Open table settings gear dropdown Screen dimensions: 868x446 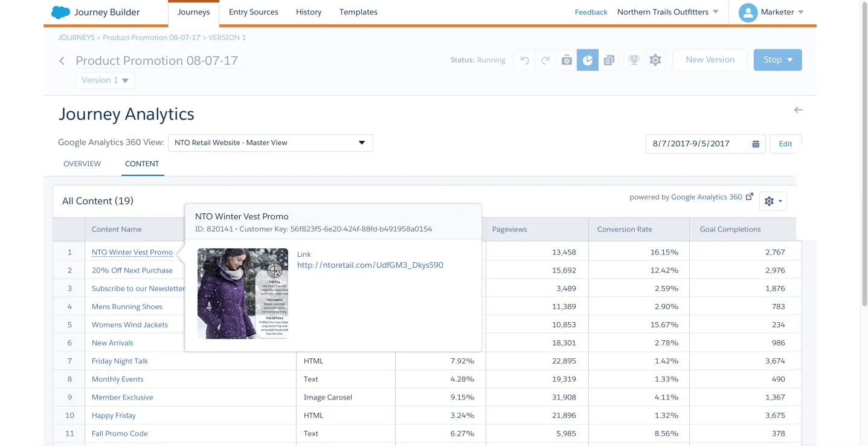click(773, 201)
